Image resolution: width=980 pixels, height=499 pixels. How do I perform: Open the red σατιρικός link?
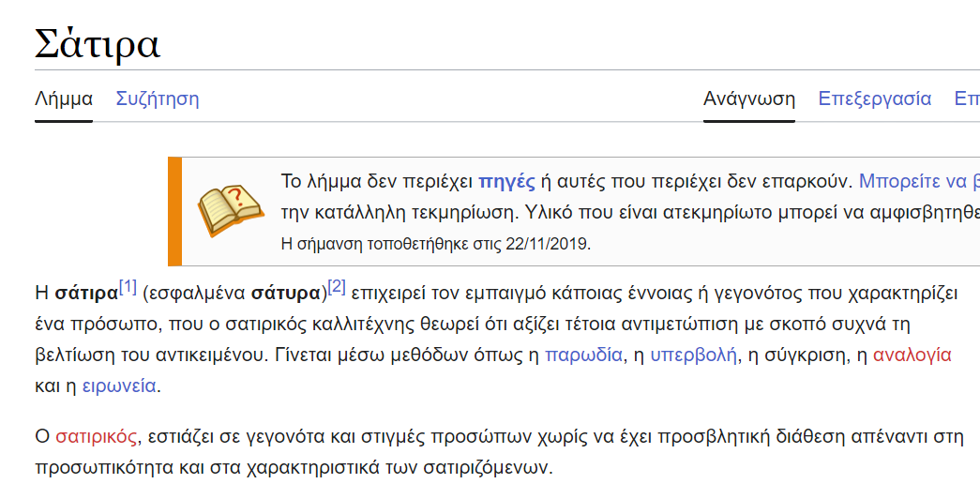(x=97, y=436)
